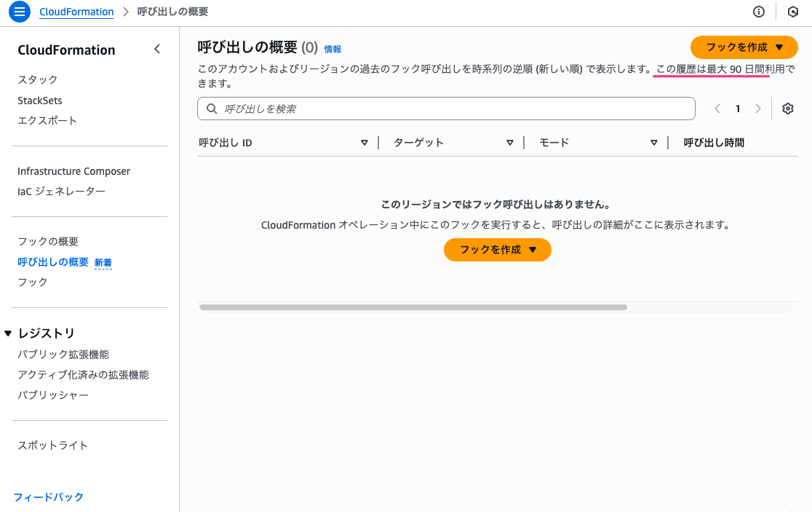Screen dimensions: 812x512
Task: Click the hexagon shield icon in top bar
Action: (793, 12)
